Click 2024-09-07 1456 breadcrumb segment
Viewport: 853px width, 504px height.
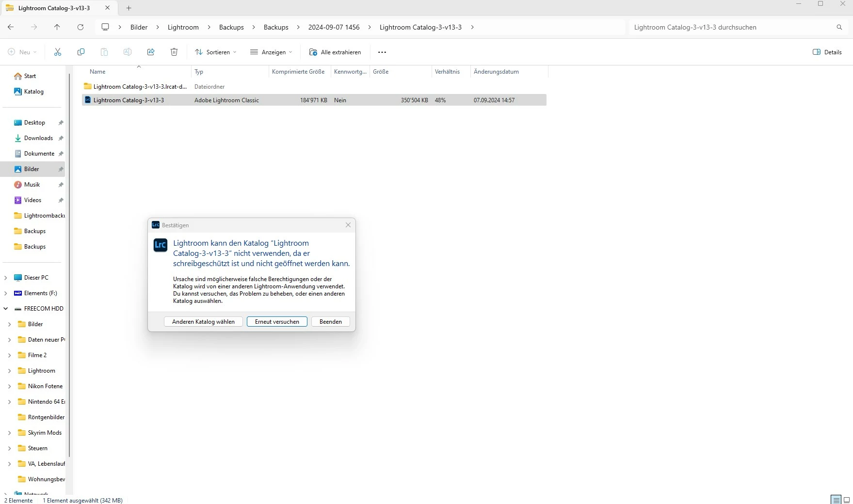[334, 27]
